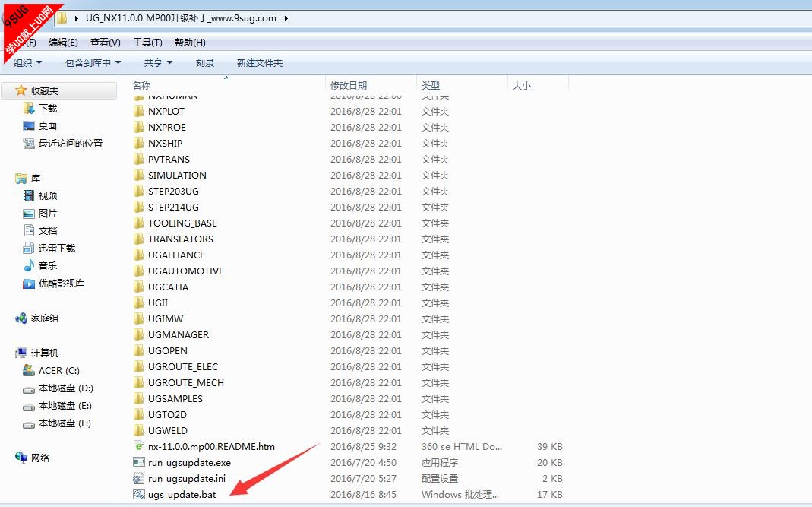Select the SIMULATION folder icon
Image resolution: width=812 pixels, height=507 pixels.
(139, 175)
